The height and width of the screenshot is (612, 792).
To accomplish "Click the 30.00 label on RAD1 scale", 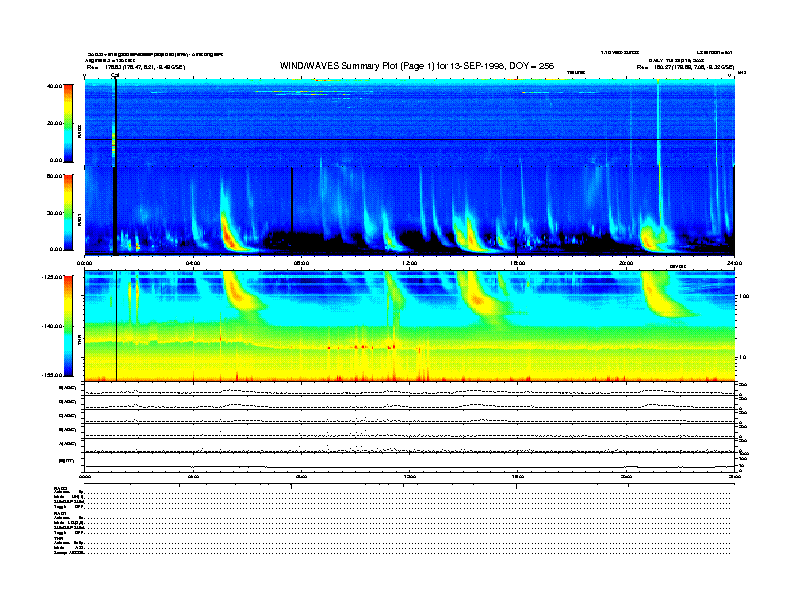I will point(54,213).
